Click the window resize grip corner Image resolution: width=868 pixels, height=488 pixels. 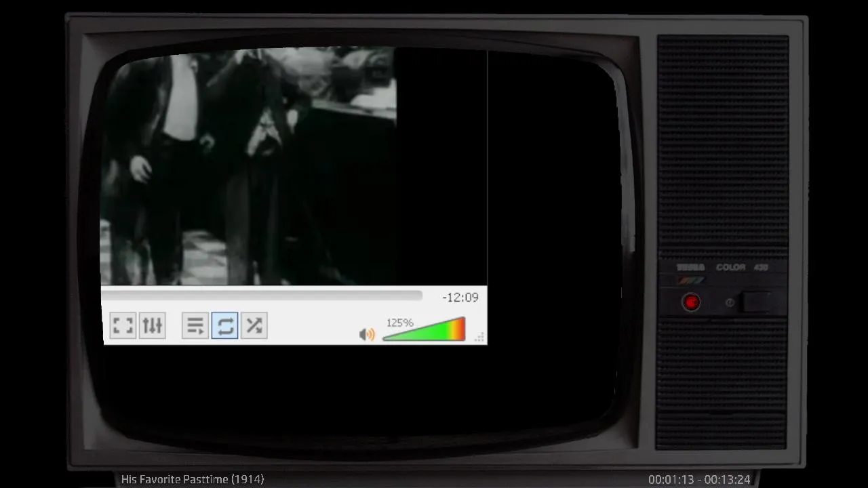(x=480, y=337)
